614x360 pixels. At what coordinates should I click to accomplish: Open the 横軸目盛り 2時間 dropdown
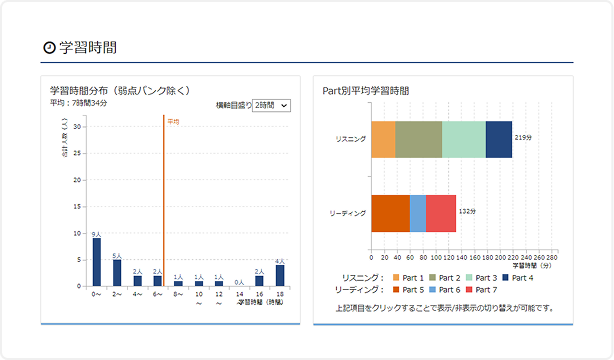[x=271, y=105]
